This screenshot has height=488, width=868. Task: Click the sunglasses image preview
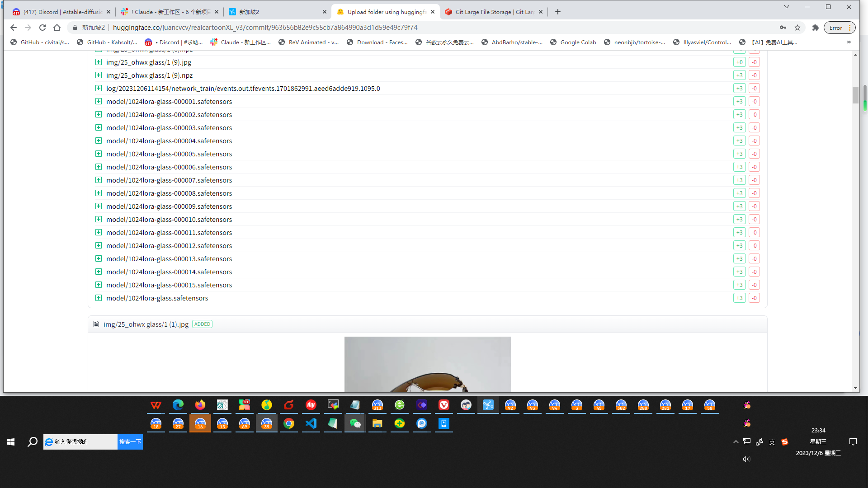427,364
